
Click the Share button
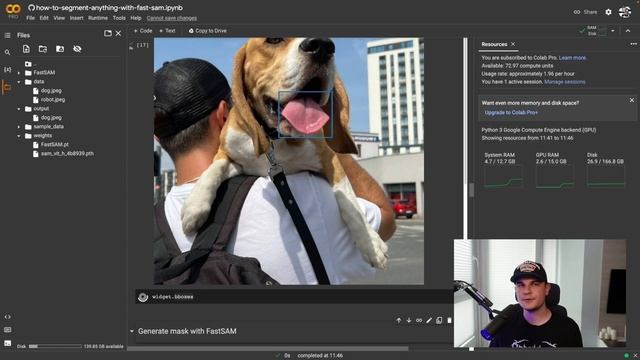pos(585,12)
